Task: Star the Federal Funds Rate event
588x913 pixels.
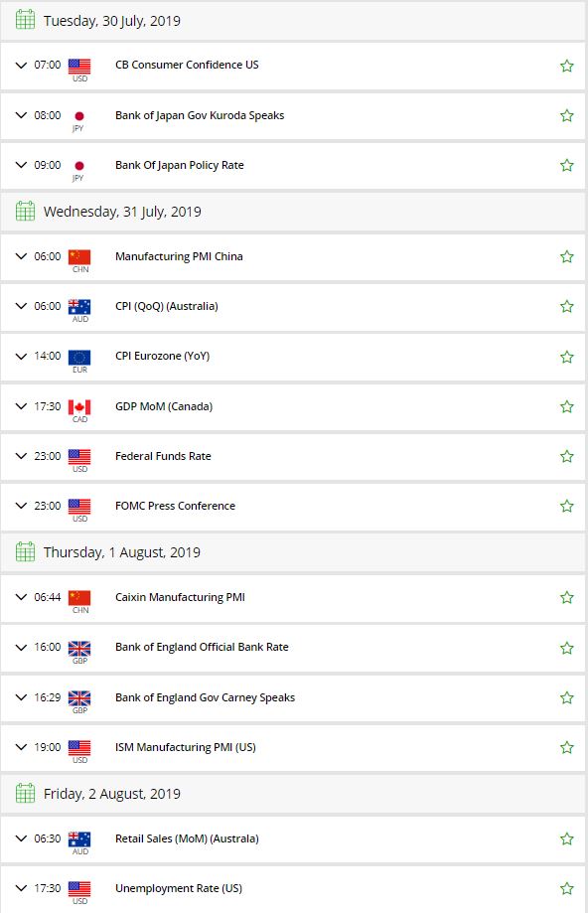Action: point(567,455)
